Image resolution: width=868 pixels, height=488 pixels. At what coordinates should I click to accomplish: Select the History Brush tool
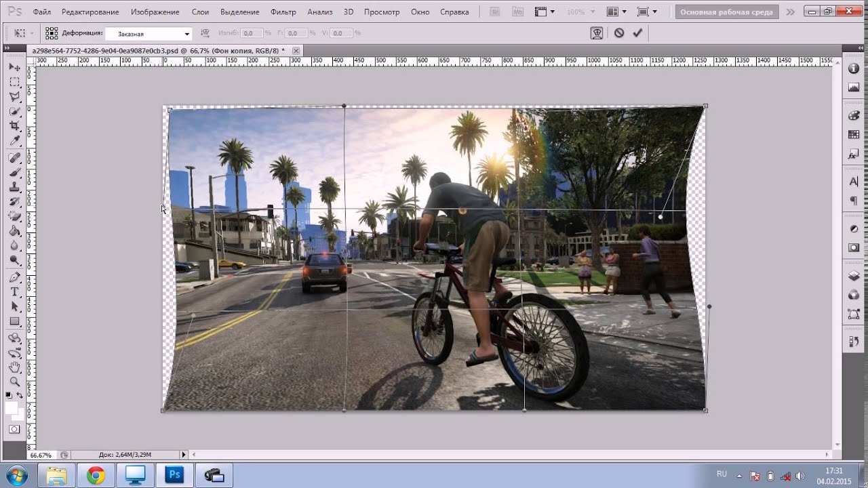click(x=14, y=202)
